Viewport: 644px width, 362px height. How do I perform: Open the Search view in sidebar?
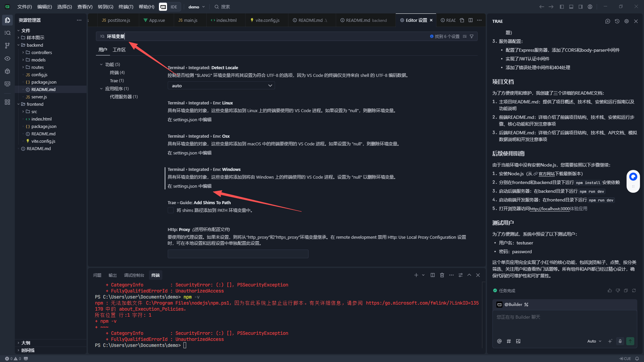[7, 33]
